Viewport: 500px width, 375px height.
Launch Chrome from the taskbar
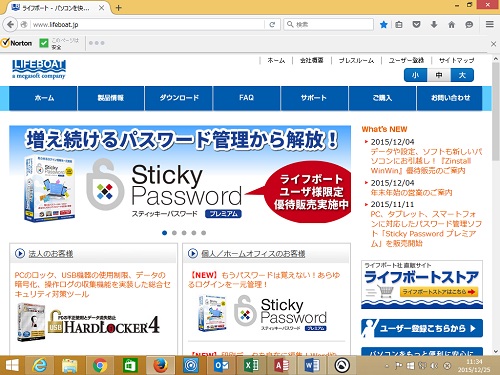point(100,366)
